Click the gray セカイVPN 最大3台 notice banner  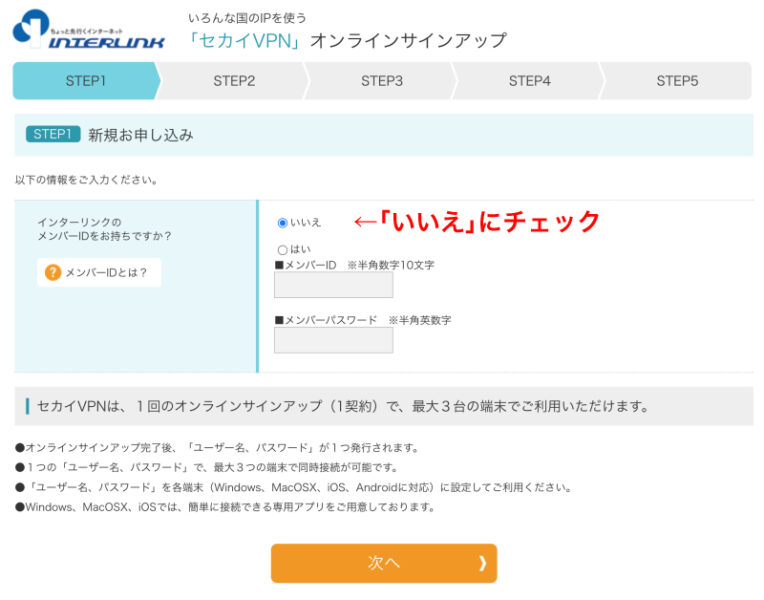click(x=384, y=406)
